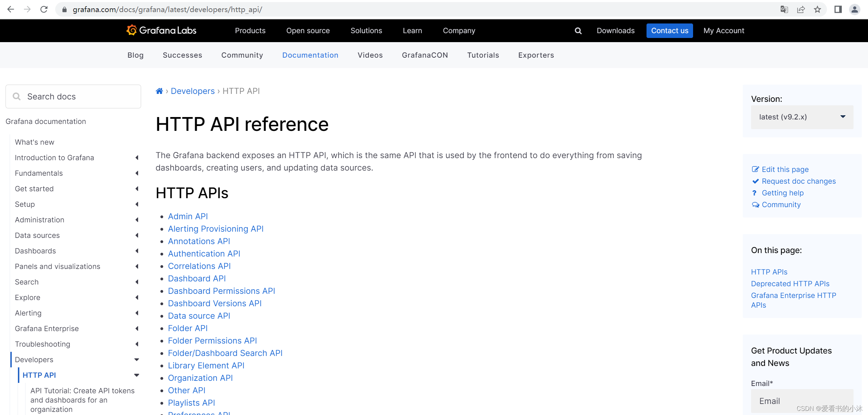Expand the Data sources section arrow
The width and height of the screenshot is (868, 415).
(x=137, y=235)
